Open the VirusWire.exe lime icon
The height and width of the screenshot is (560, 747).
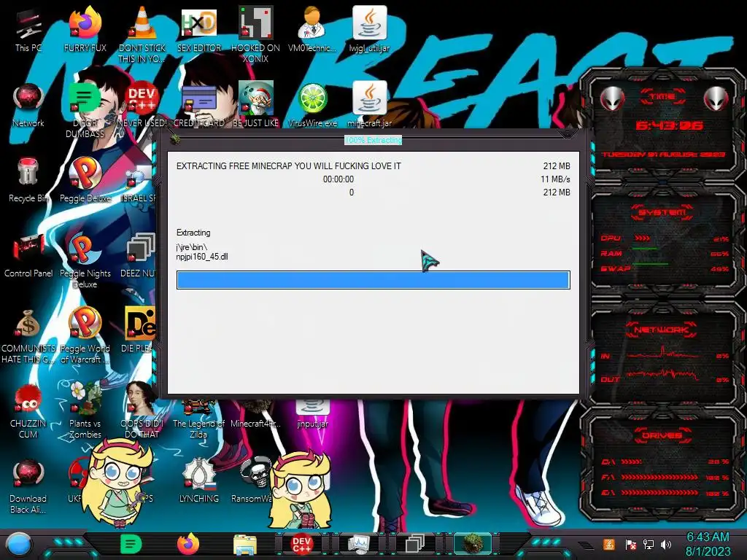312,106
